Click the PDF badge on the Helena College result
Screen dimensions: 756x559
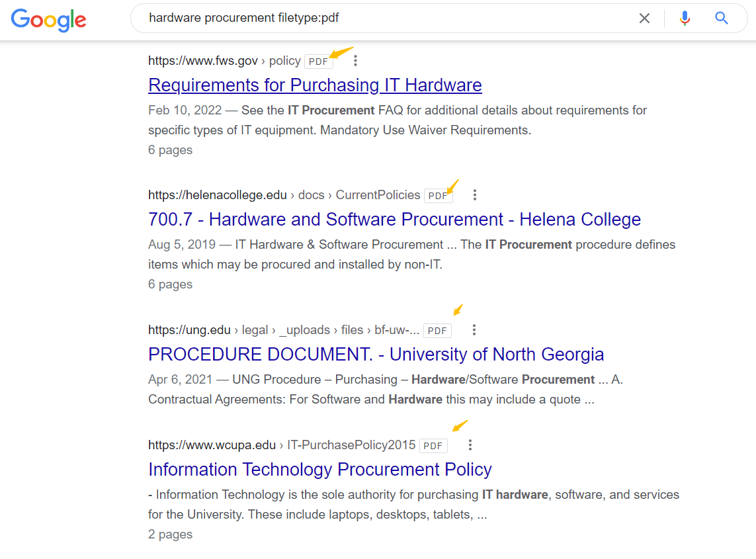click(x=438, y=195)
